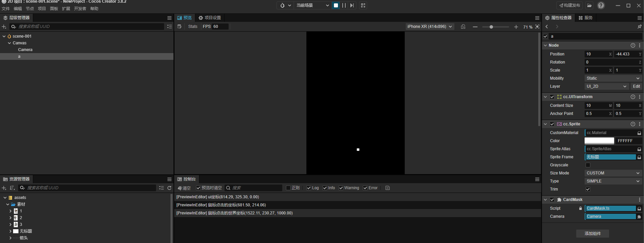
Task: Click the preview options icon left of Stats
Action: 180,27
